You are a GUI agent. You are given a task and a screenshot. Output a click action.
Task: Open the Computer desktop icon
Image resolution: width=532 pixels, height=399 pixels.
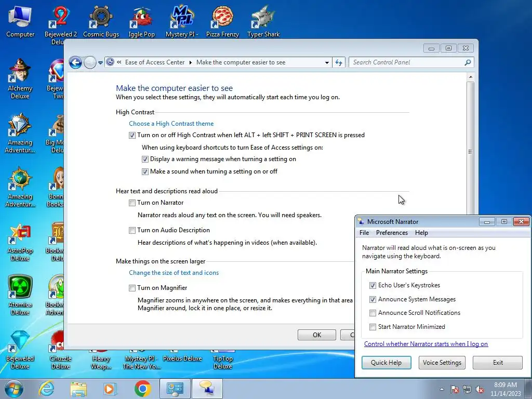pyautogui.click(x=20, y=22)
